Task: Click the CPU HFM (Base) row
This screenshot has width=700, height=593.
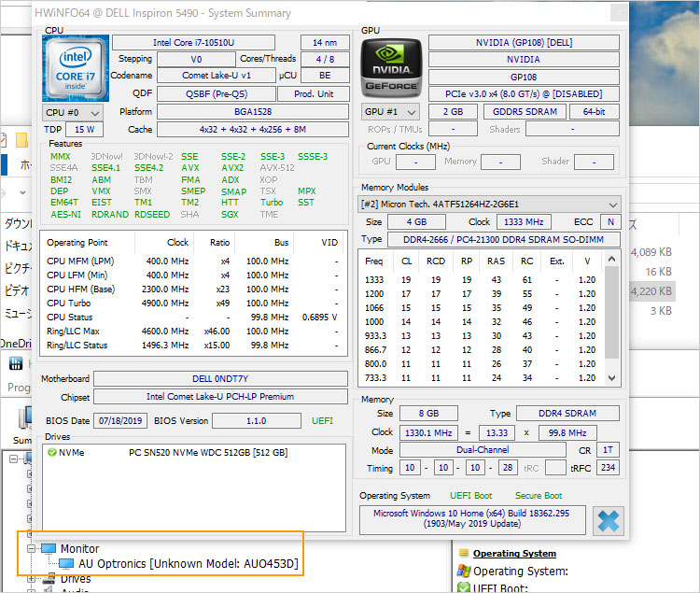Action: (x=193, y=289)
